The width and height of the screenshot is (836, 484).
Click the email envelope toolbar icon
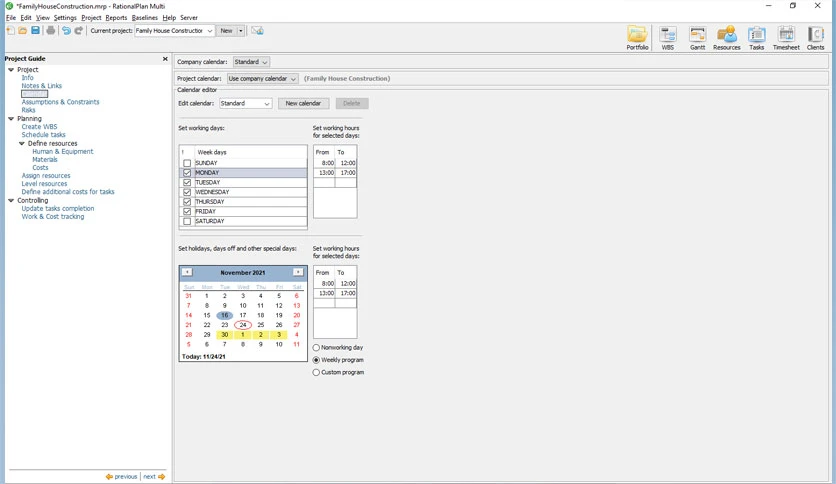point(258,30)
